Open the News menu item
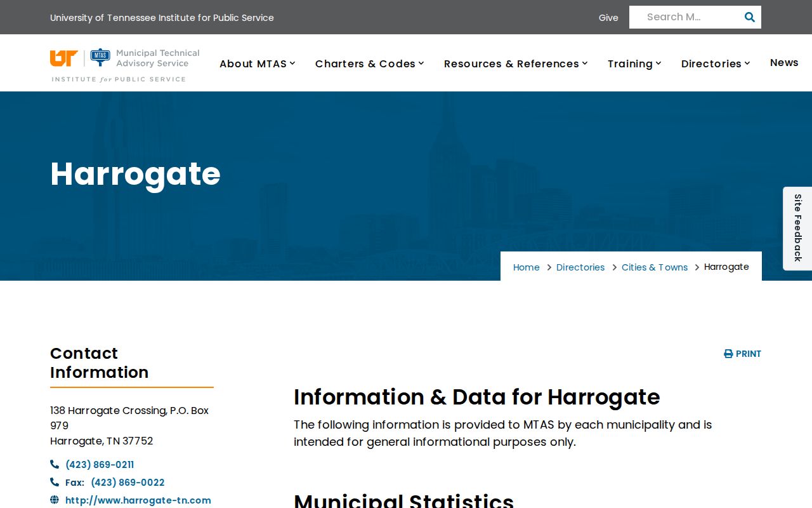 (x=784, y=62)
